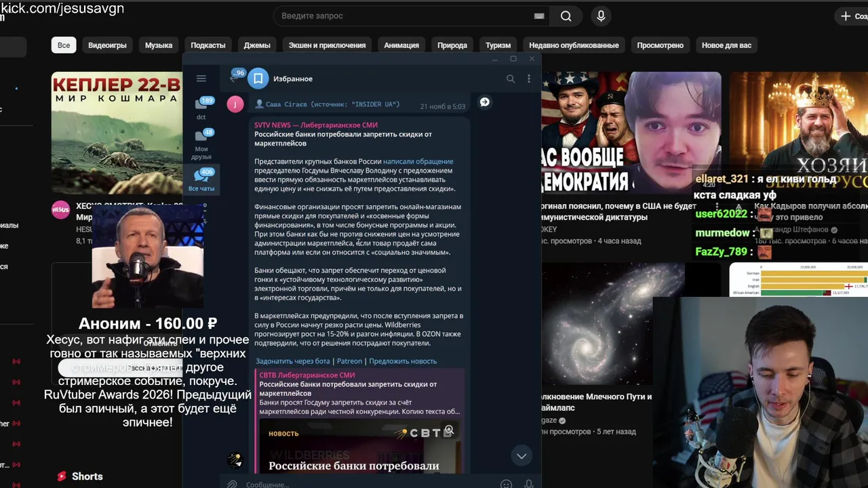Select the Анимация filter chip
868x488 pixels.
point(401,45)
